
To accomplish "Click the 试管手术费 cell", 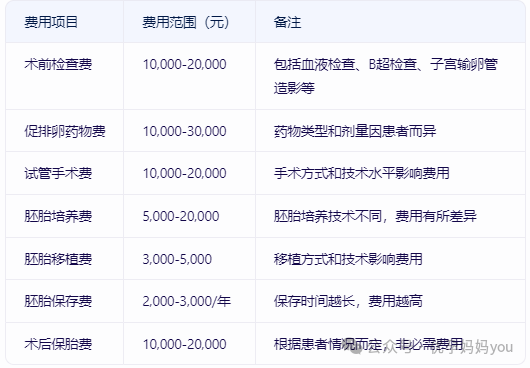I will coord(58,173).
